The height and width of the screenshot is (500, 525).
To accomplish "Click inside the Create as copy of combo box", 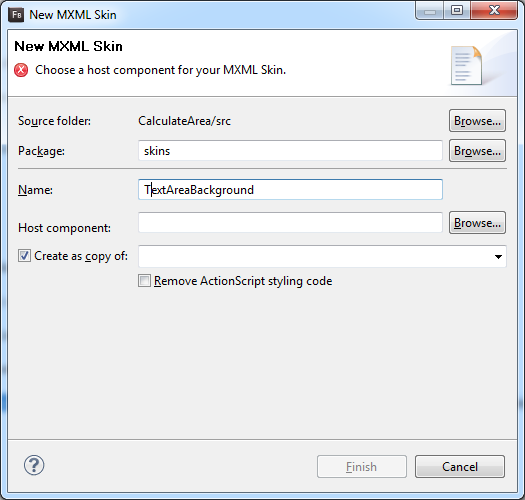I will point(322,257).
